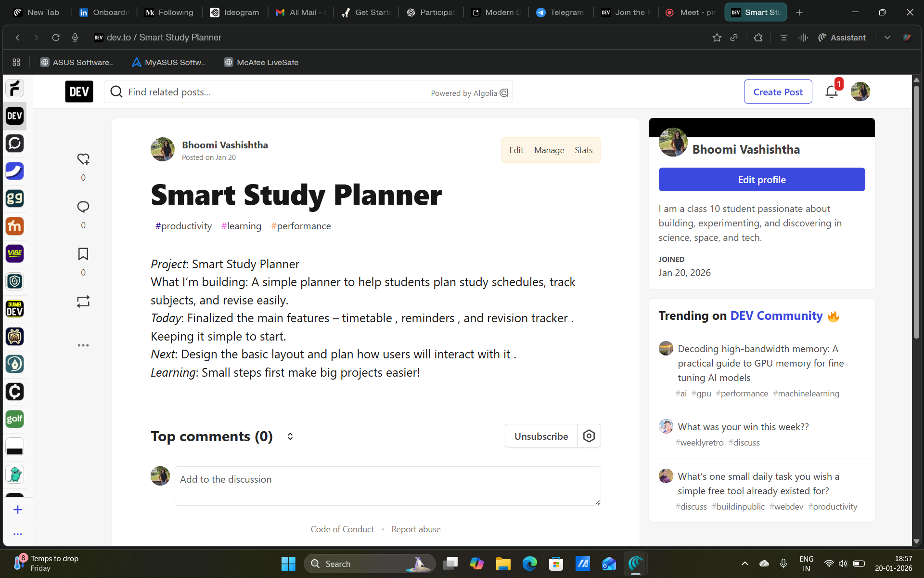Jump to comments via speech bubble icon
This screenshot has width=924, height=578.
(83, 207)
